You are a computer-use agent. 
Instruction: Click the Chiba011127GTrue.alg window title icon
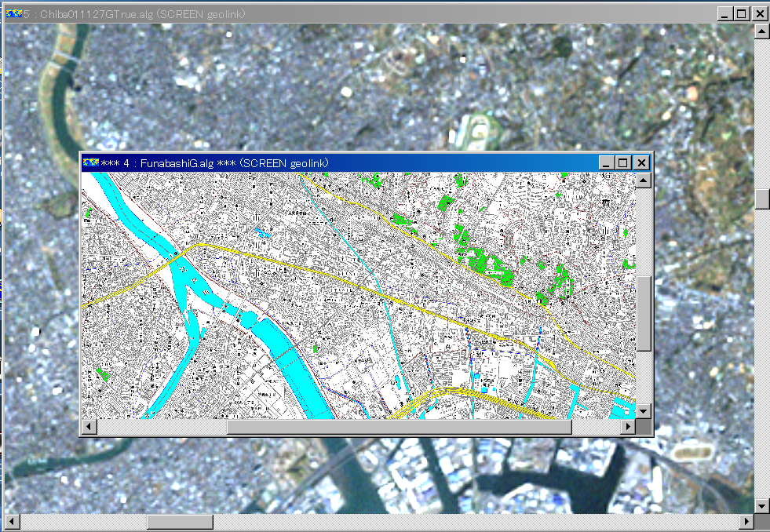click(x=14, y=14)
